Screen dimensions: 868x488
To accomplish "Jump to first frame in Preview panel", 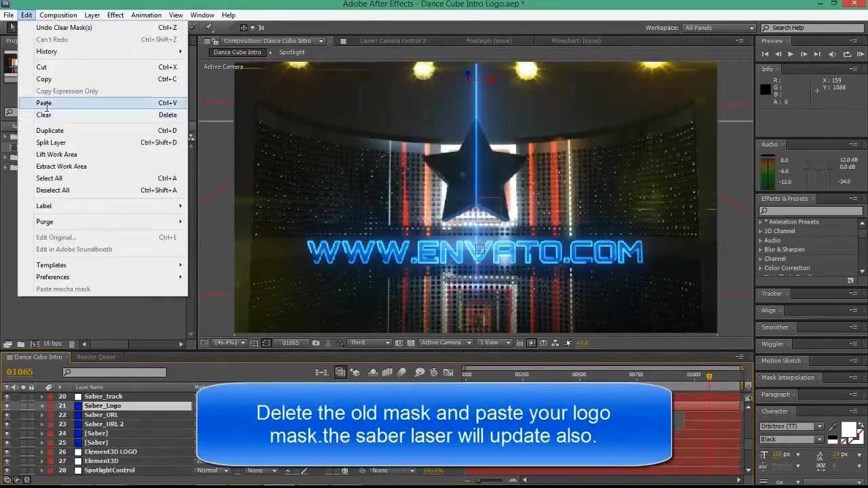I will tap(765, 54).
